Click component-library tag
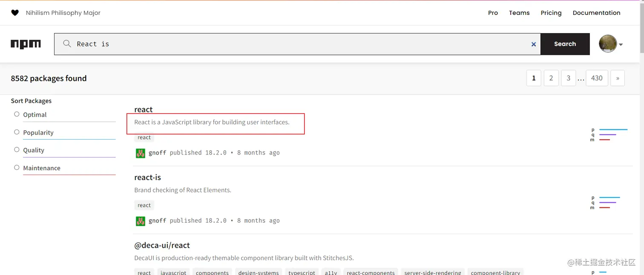The height and width of the screenshot is (275, 644). [x=495, y=272]
